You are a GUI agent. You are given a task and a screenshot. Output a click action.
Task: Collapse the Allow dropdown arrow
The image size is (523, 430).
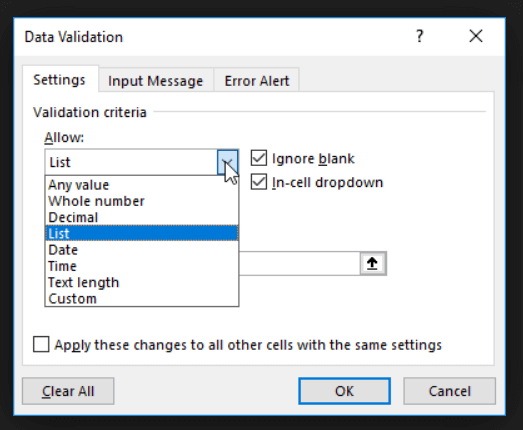coord(228,162)
